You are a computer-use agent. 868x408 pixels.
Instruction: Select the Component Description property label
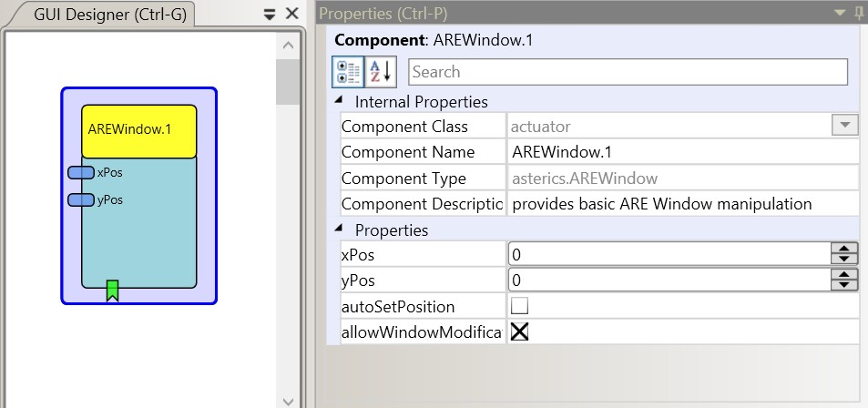pos(423,204)
